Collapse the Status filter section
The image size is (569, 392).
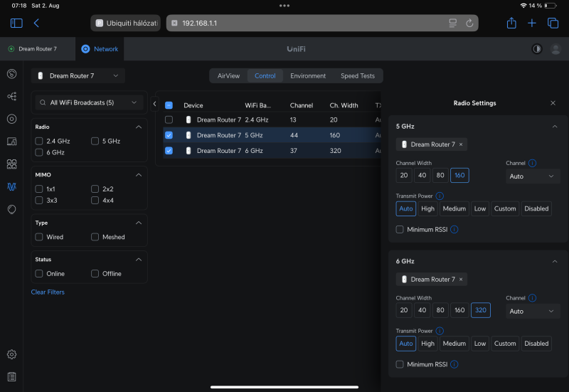pyautogui.click(x=139, y=259)
